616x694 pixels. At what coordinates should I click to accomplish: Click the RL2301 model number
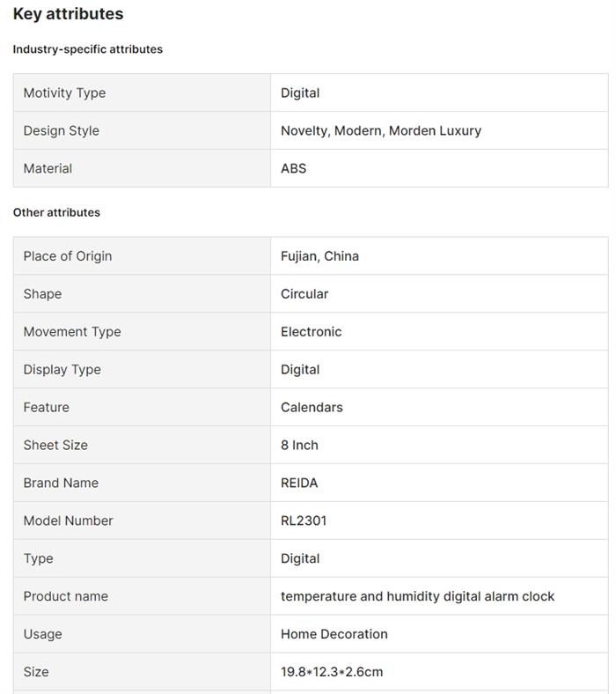pyautogui.click(x=304, y=521)
